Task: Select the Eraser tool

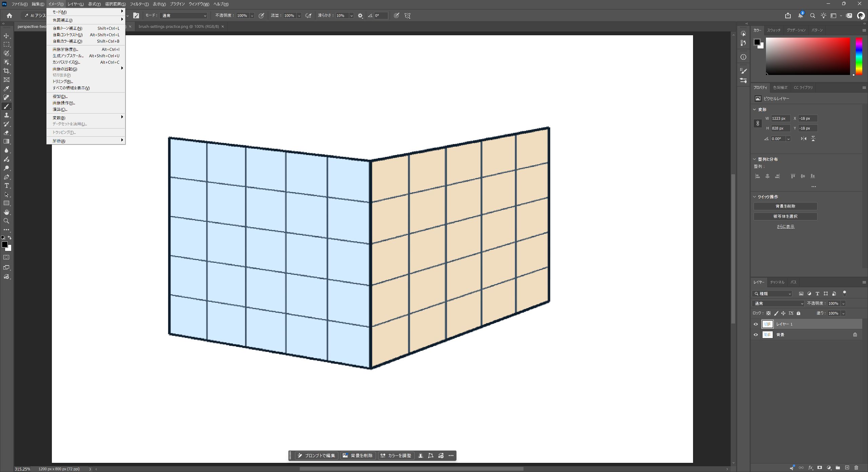Action: point(6,133)
